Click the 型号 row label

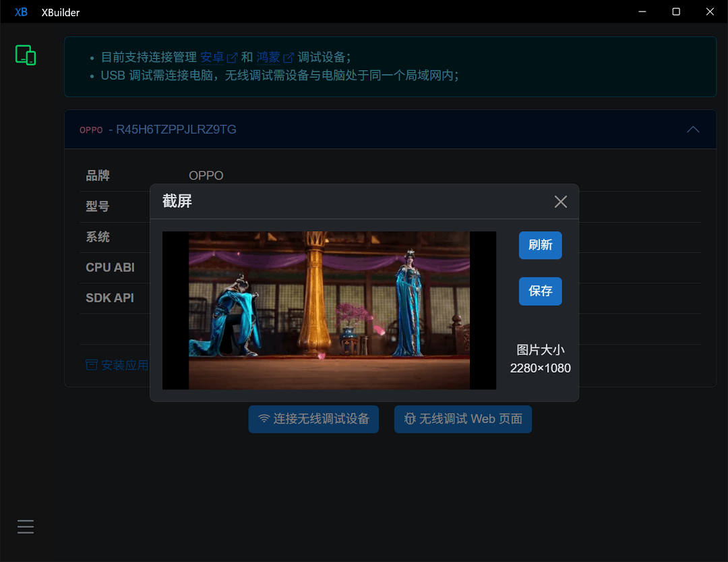coord(98,206)
